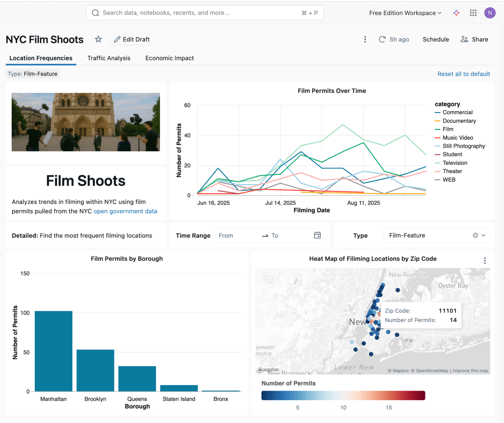The height and width of the screenshot is (423, 504).
Task: Toggle the Student legend entry
Action: pos(448,154)
